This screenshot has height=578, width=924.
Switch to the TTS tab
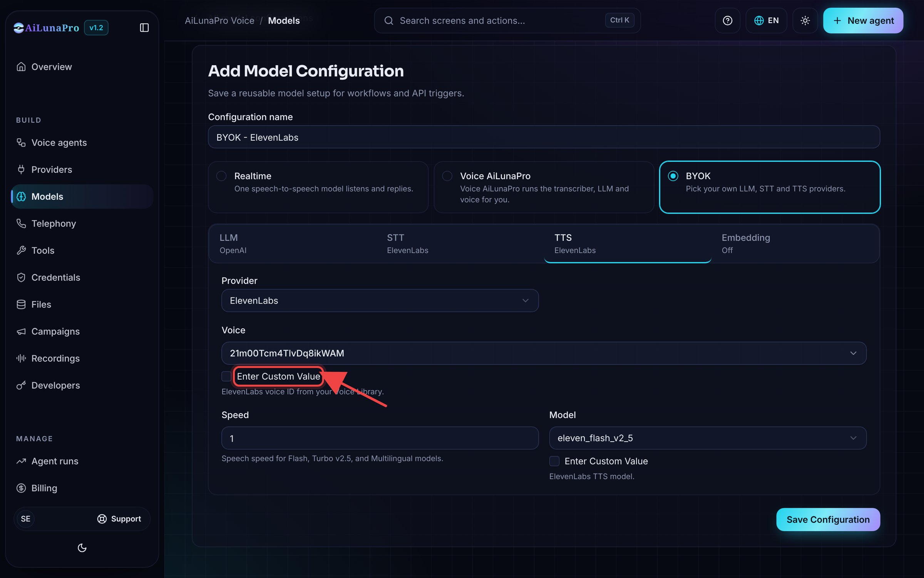point(628,244)
